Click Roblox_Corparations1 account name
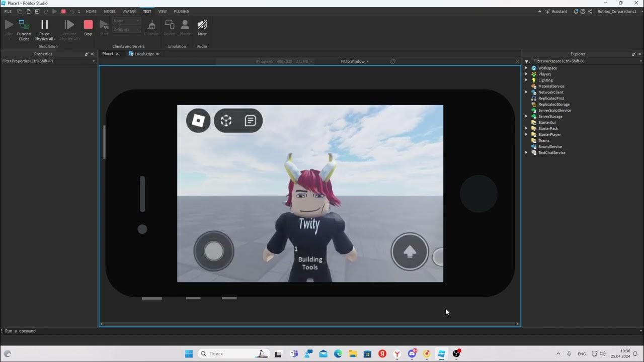 pos(617,11)
